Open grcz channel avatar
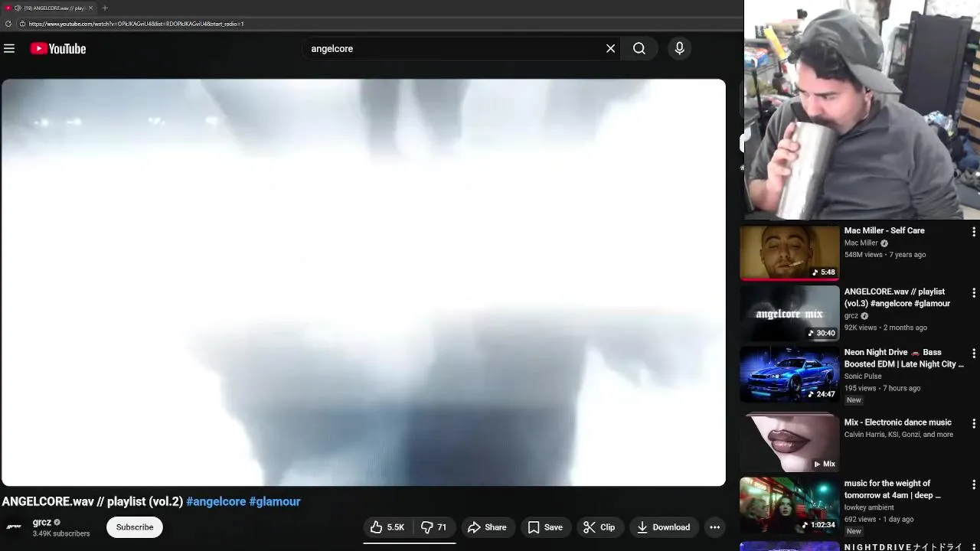Image resolution: width=980 pixels, height=551 pixels. 14,527
